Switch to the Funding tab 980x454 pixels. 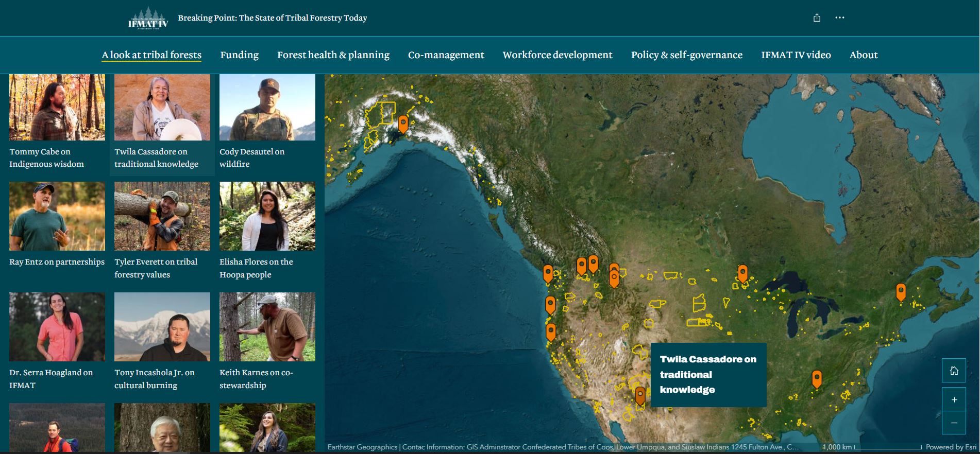pyautogui.click(x=240, y=55)
